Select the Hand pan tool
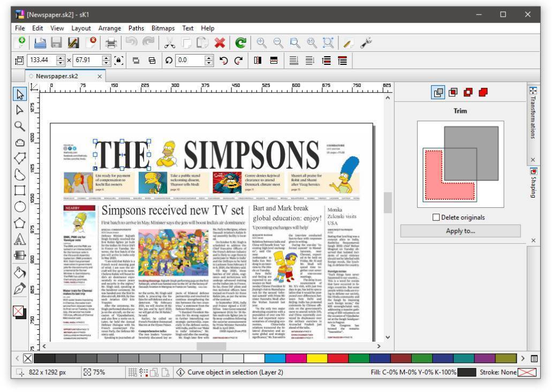This screenshot has width=552, height=392. pos(20,142)
